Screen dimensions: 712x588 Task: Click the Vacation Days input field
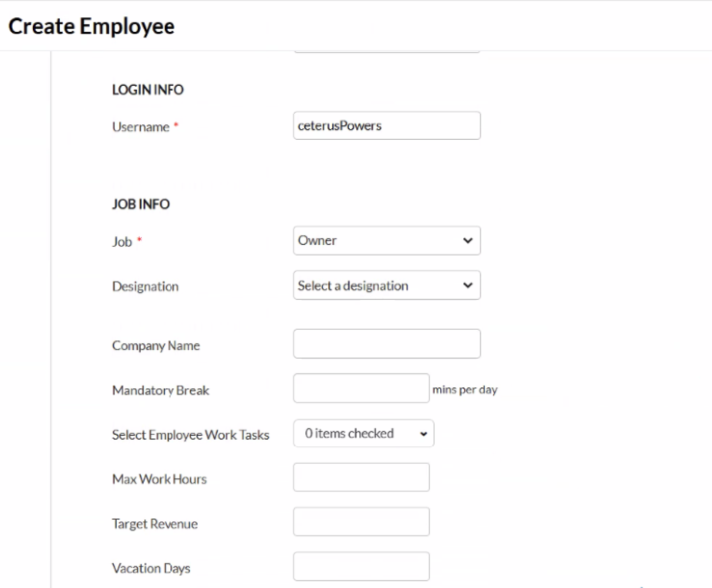coord(361,566)
